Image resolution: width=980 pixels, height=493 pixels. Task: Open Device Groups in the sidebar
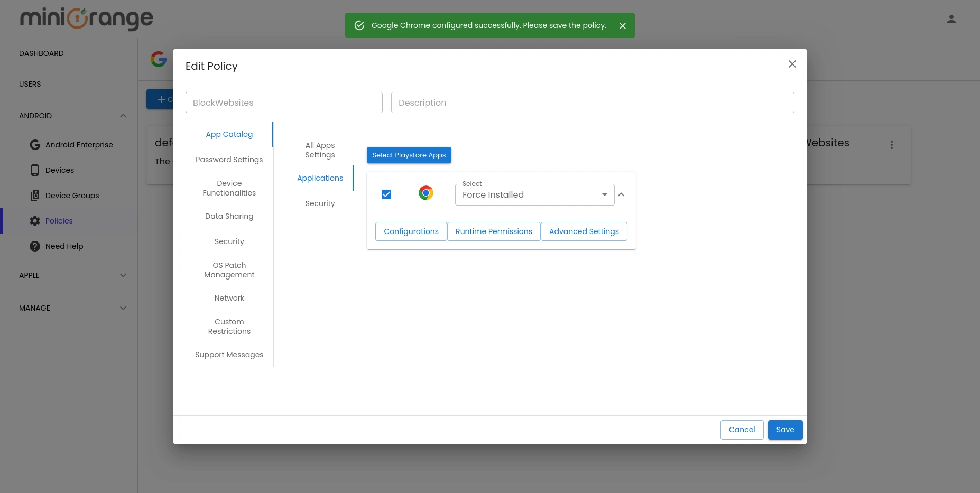click(x=72, y=196)
